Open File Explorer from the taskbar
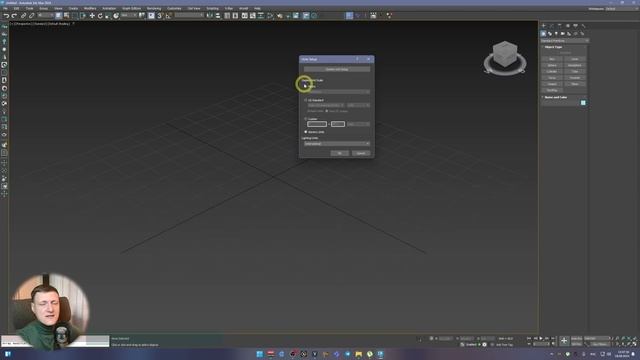640x360 pixels. (x=358, y=354)
